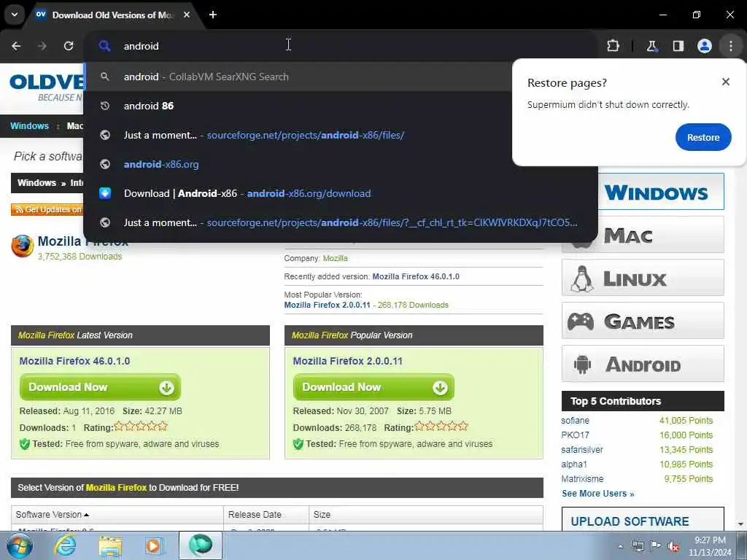
Task: Open contributor sofiane profile
Action: [x=575, y=421]
